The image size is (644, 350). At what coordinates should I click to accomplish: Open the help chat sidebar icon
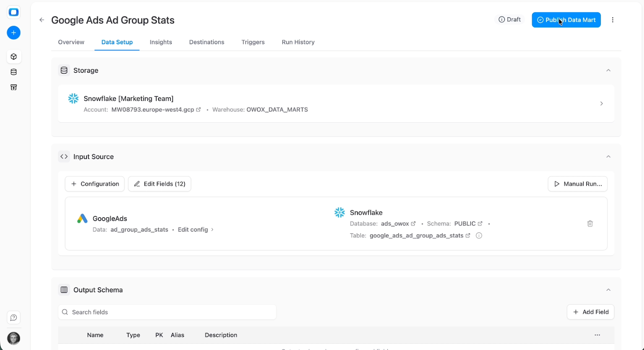coord(14,318)
